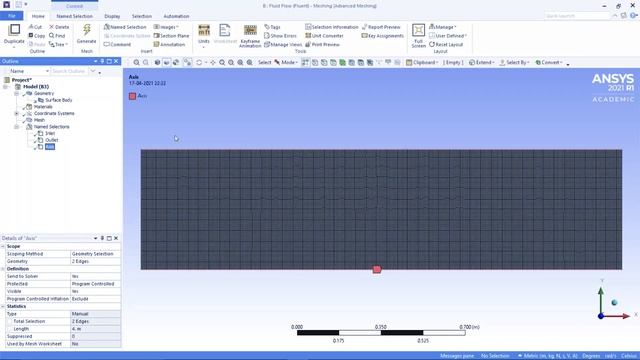Click the red Axis label on mesh edge
Image resolution: width=640 pixels, height=360 pixels.
pyautogui.click(x=377, y=269)
